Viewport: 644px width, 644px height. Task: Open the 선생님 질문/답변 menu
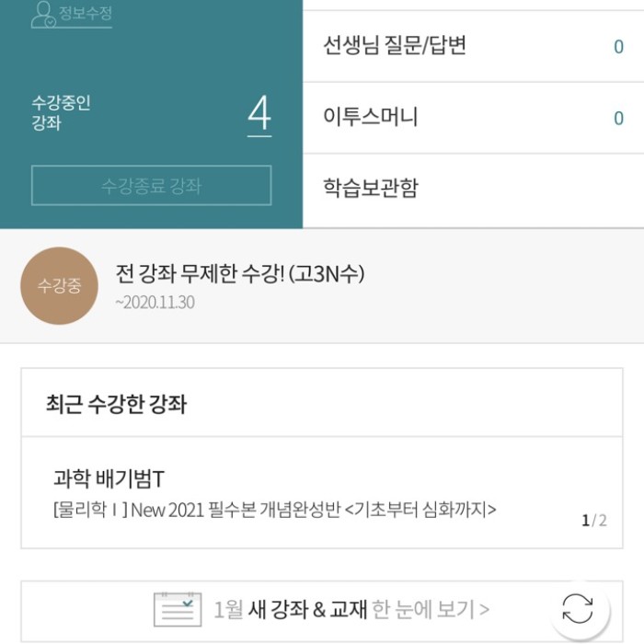point(395,46)
